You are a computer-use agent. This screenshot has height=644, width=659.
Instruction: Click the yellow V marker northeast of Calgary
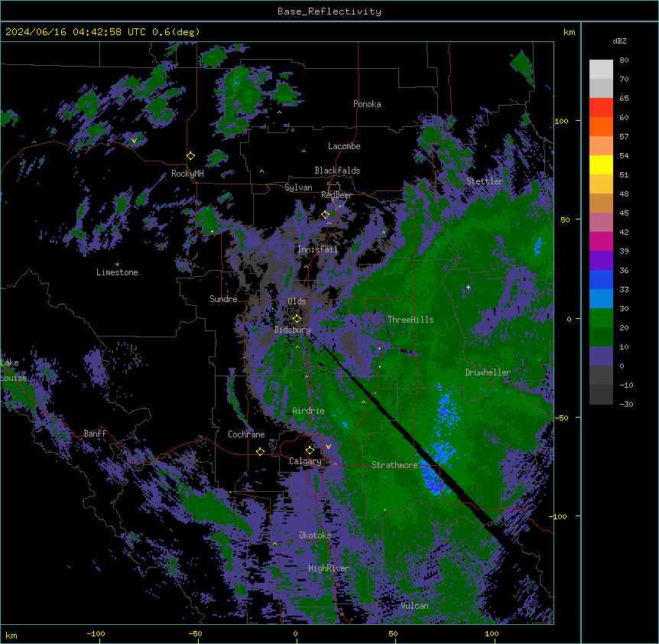click(328, 447)
